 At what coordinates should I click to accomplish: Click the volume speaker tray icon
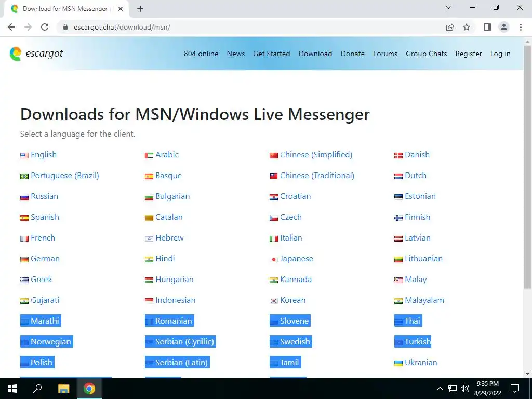(x=465, y=389)
